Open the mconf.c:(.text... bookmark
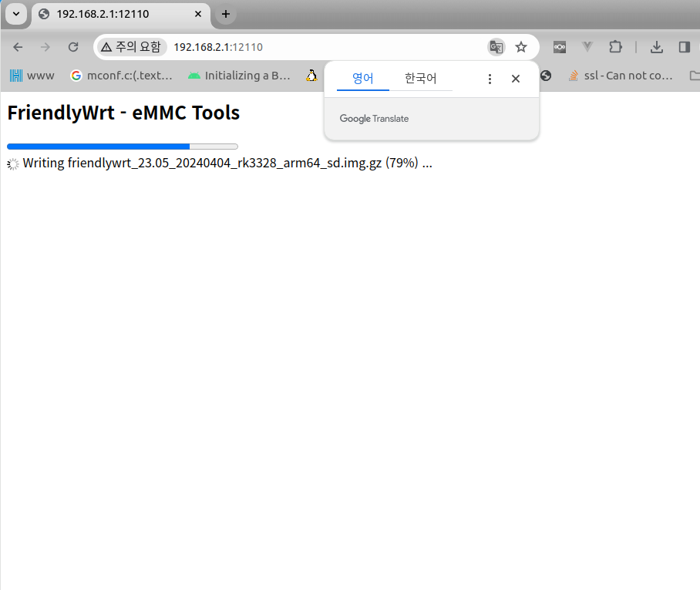Viewport: 700px width, 590px height. click(x=122, y=76)
